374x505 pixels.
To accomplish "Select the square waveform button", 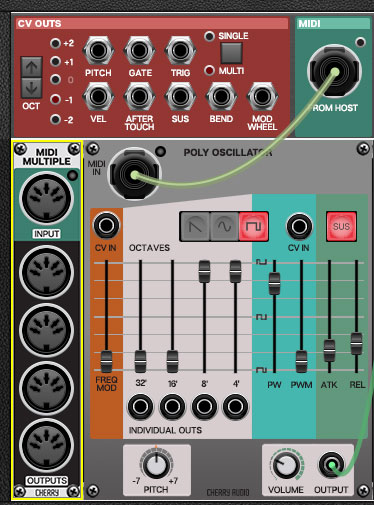I will [253, 227].
